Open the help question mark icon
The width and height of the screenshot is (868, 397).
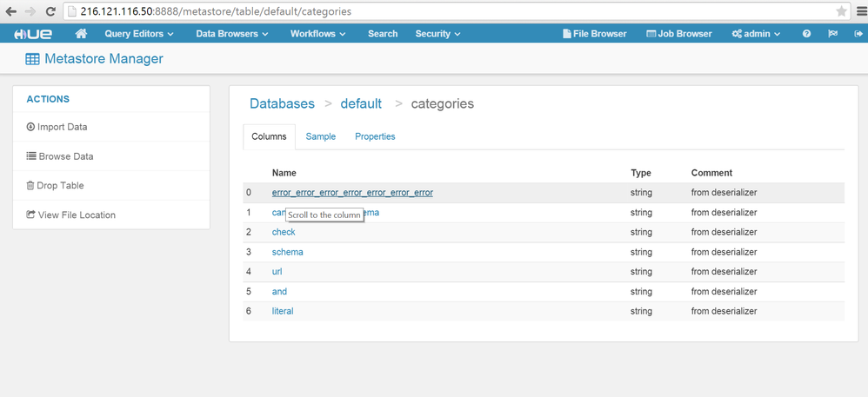pyautogui.click(x=806, y=34)
